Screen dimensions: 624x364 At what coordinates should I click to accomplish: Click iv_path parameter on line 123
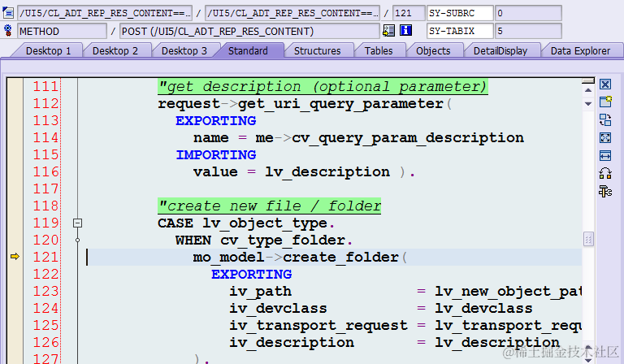tap(260, 292)
